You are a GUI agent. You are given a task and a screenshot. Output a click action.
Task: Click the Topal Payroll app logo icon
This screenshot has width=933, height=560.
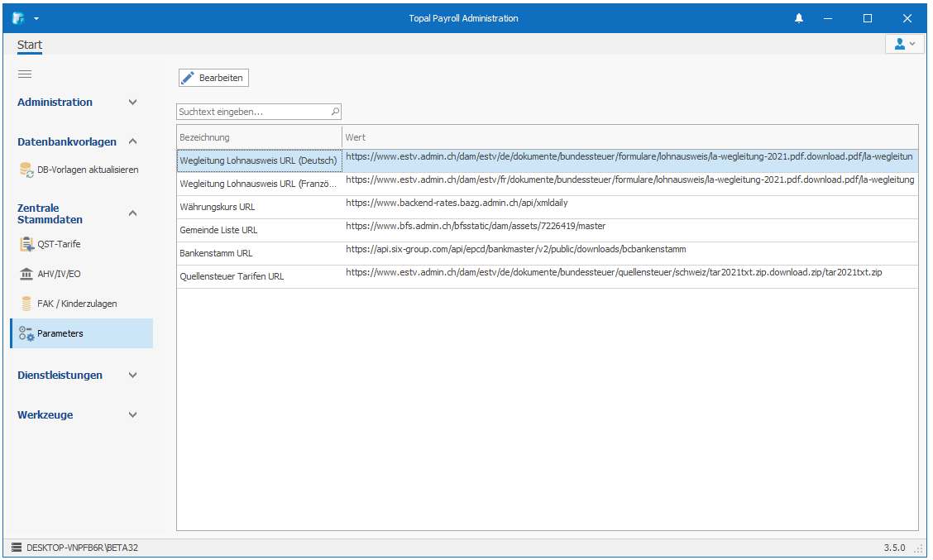[18, 18]
